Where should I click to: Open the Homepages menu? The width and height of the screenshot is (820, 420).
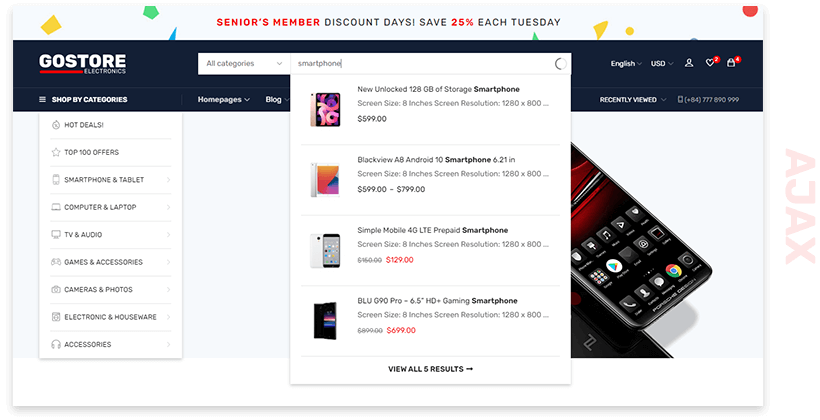coord(223,99)
